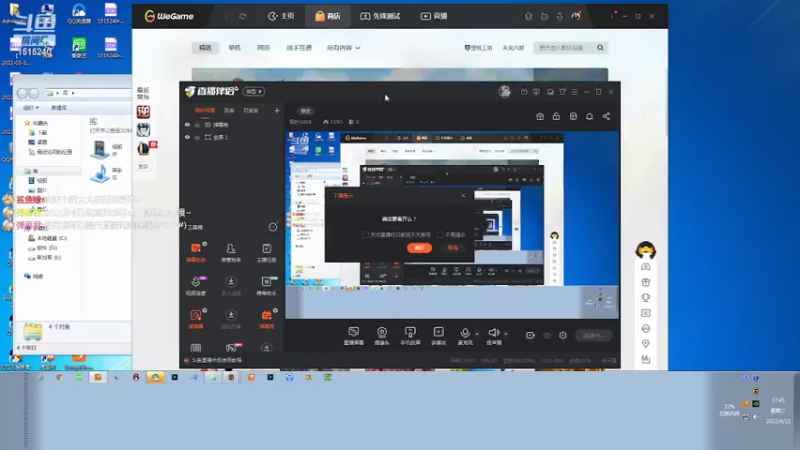Open the gear settings beside start-stream button
800x450 pixels.
click(563, 335)
